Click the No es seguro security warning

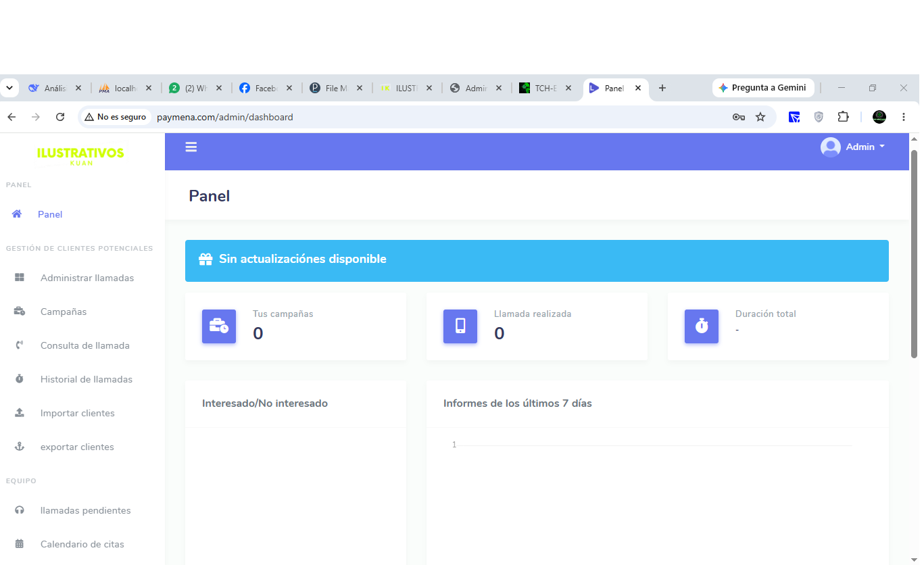point(116,117)
